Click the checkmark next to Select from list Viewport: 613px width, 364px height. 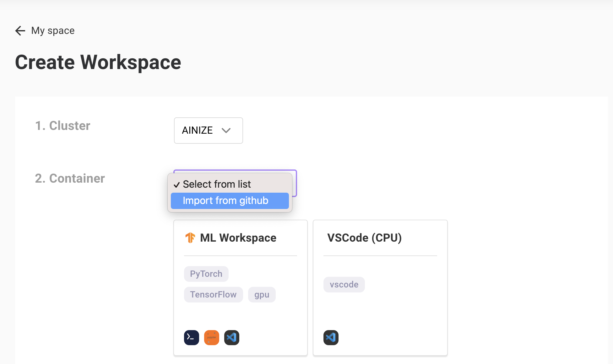[177, 184]
